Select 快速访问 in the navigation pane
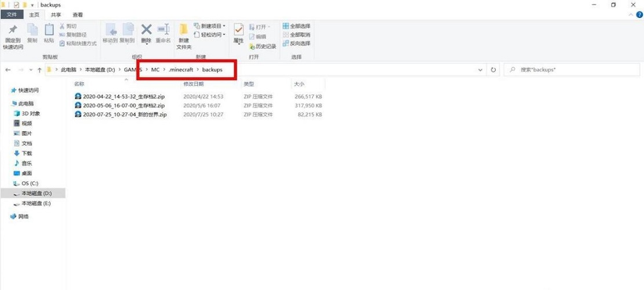 [x=25, y=90]
